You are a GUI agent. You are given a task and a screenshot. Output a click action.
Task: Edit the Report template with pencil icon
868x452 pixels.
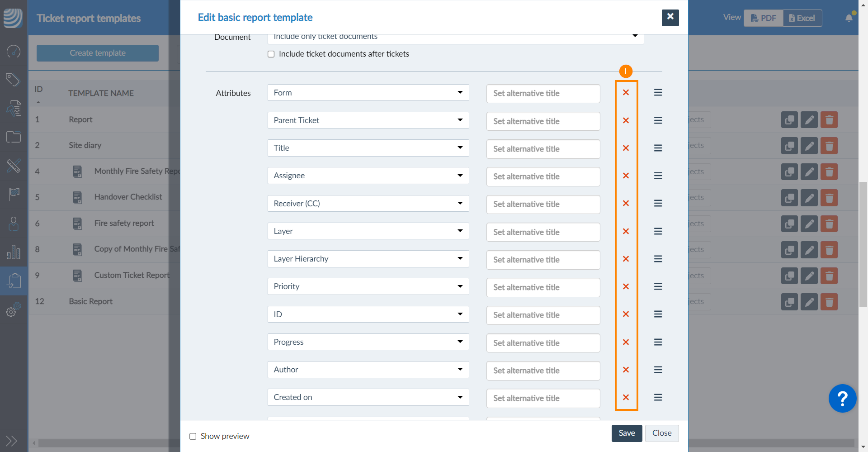point(809,120)
